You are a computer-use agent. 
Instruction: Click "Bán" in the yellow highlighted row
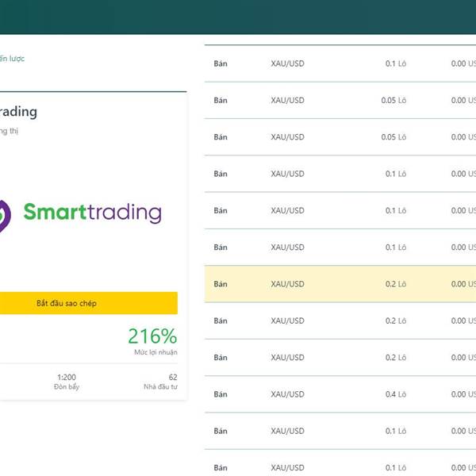221,284
